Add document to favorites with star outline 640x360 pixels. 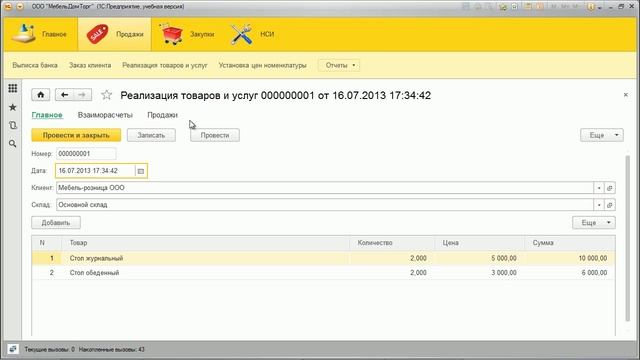107,95
